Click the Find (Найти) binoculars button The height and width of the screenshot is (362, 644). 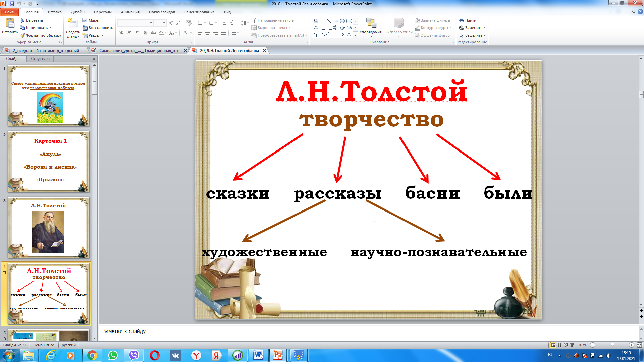[x=468, y=20]
